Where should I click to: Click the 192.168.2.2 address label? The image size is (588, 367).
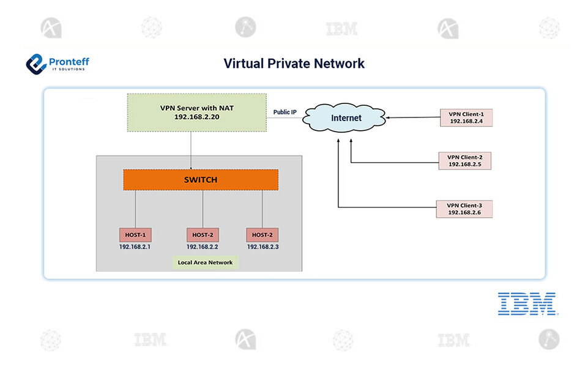pos(202,247)
